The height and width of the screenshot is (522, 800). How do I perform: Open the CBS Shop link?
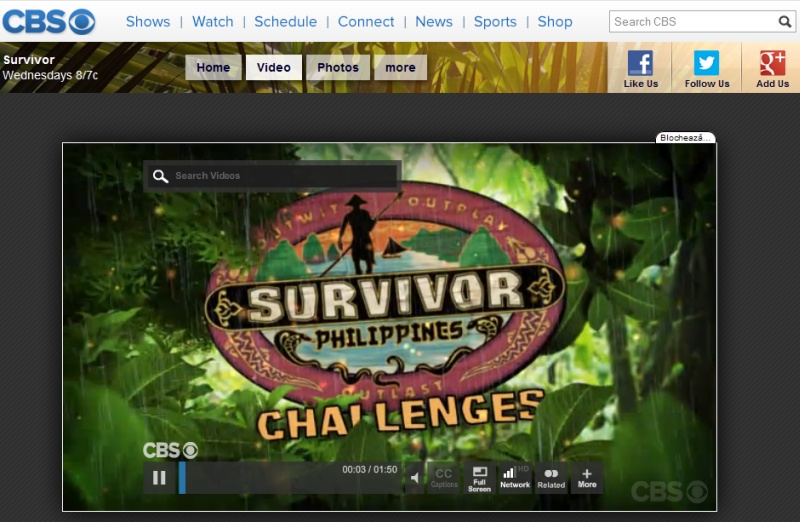point(555,21)
